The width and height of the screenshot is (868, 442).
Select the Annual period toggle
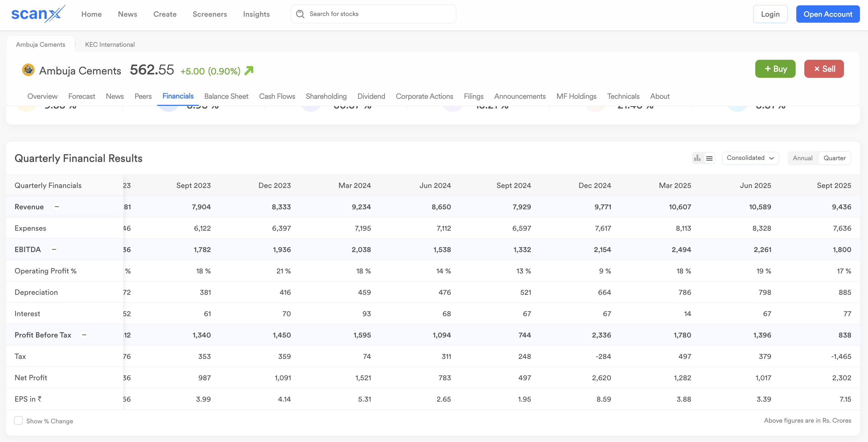tap(802, 158)
